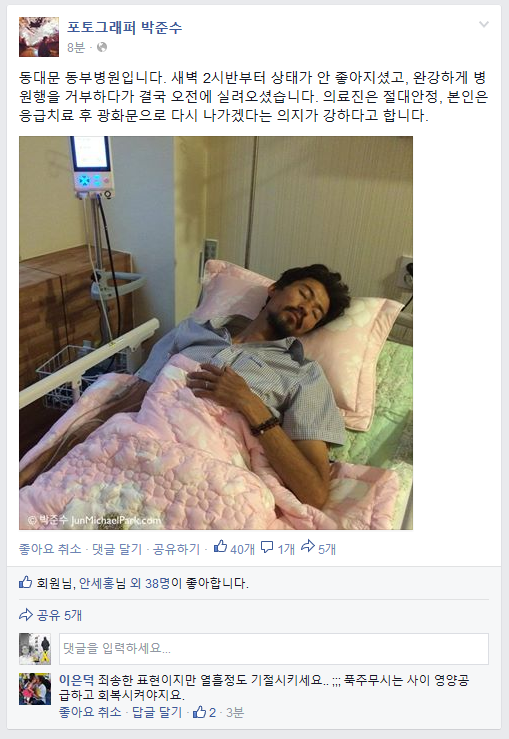Show the 외 38명 likers list

[150, 583]
